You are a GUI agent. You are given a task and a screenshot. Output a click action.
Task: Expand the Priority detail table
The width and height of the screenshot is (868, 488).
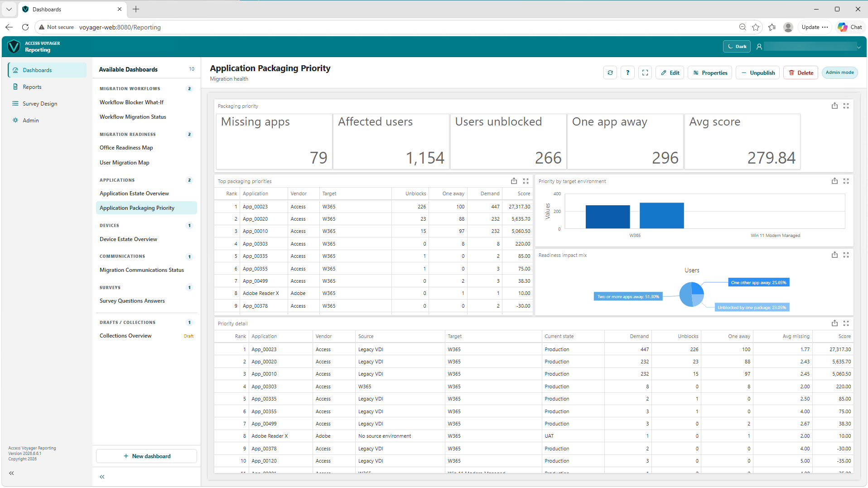coord(846,323)
